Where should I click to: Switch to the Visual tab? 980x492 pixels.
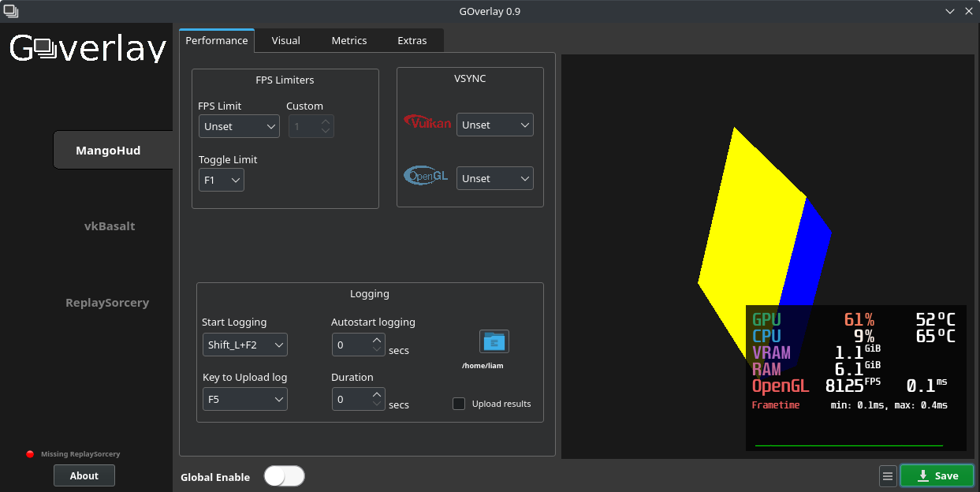pyautogui.click(x=286, y=41)
